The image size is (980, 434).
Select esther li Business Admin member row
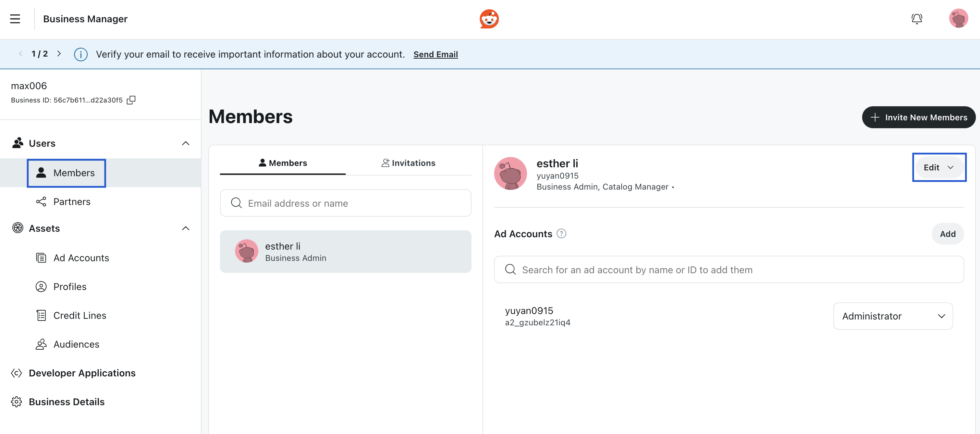click(x=345, y=251)
